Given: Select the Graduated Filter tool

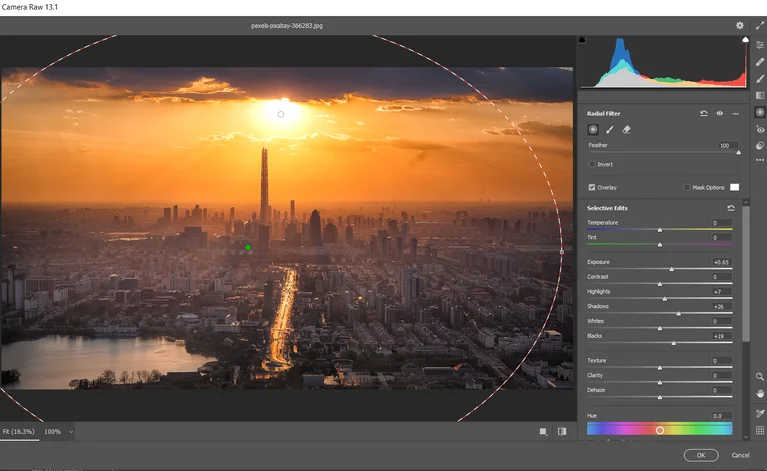Looking at the screenshot, I should 760,96.
